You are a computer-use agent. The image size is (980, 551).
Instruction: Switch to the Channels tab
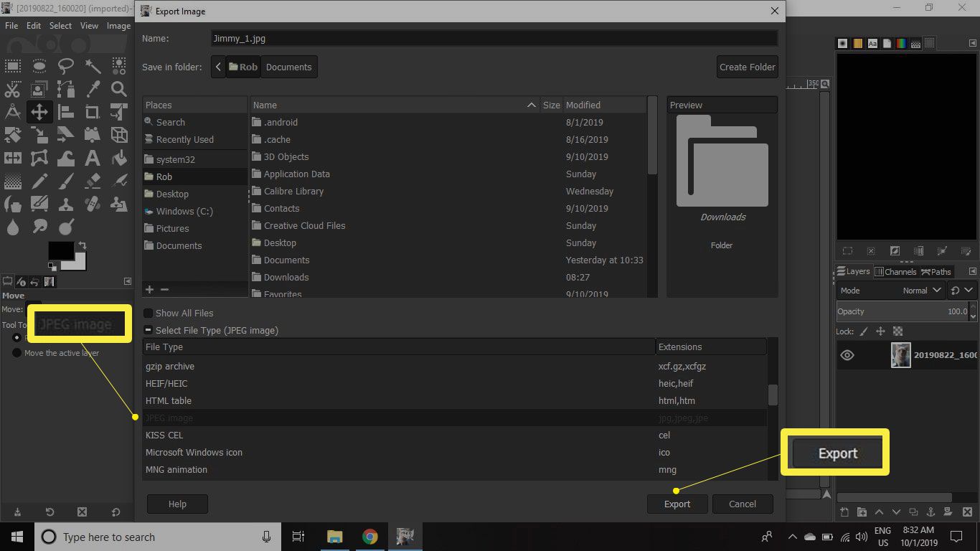tap(895, 271)
